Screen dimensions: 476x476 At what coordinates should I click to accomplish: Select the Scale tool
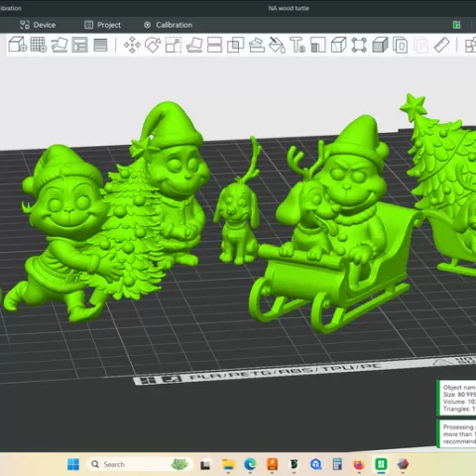174,45
